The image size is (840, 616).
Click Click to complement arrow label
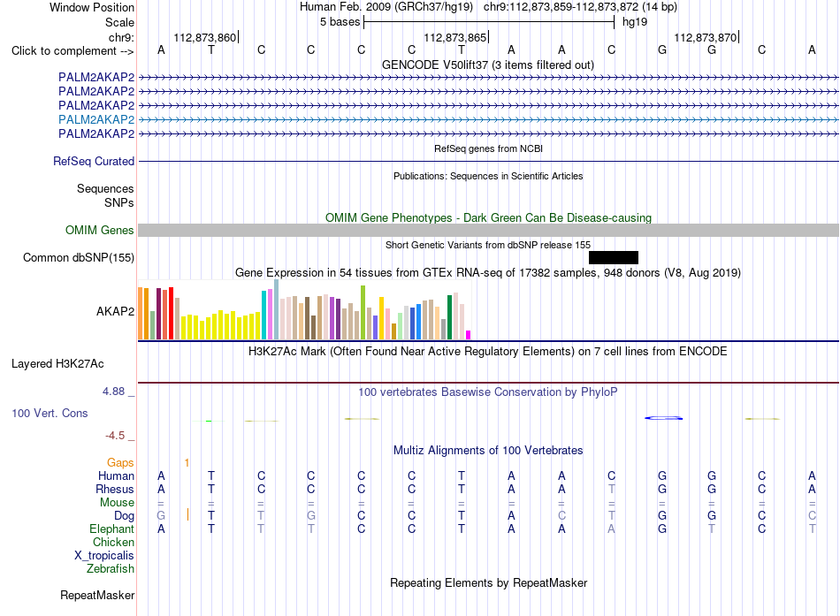click(73, 51)
